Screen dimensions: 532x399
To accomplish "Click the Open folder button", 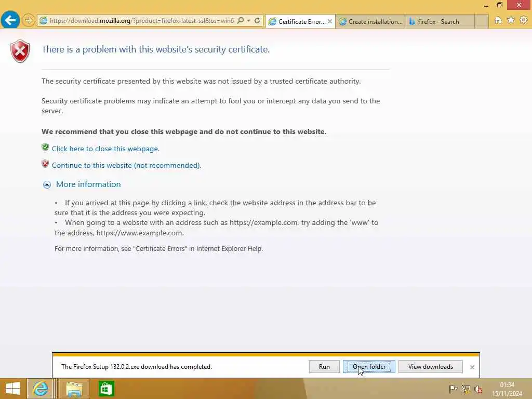I will point(369,366).
